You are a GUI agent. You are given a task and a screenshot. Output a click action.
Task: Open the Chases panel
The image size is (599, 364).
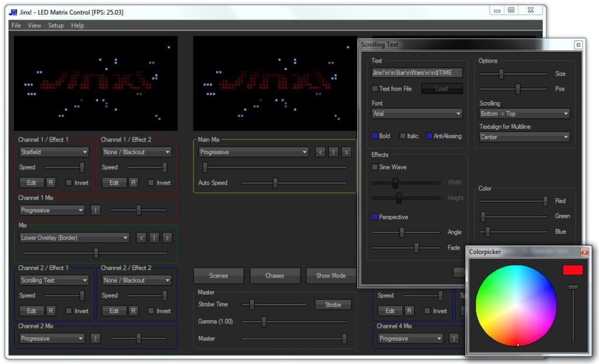point(275,275)
